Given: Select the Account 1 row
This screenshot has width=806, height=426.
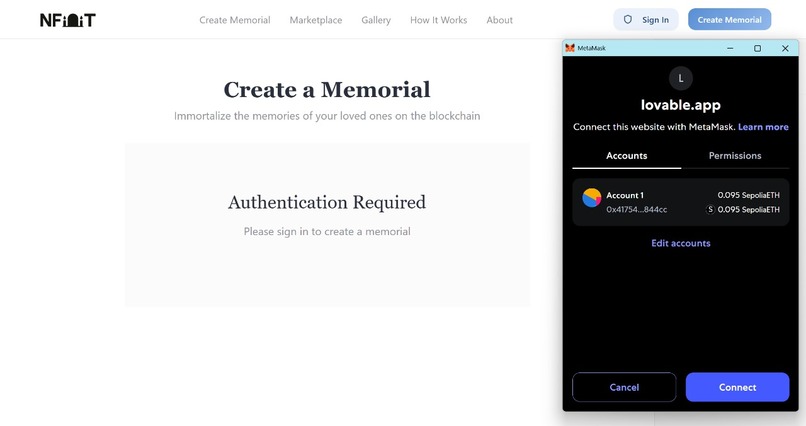Looking at the screenshot, I should click(x=681, y=202).
